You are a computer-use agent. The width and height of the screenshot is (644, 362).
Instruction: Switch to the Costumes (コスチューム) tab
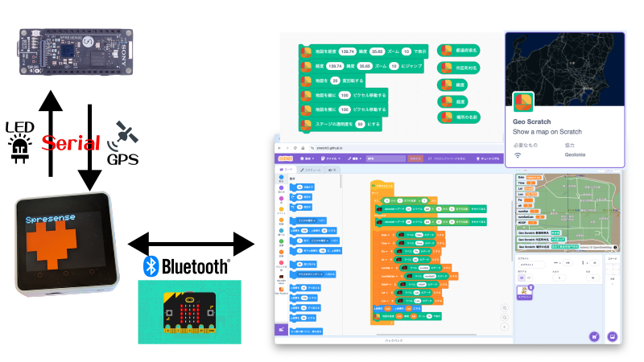pyautogui.click(x=311, y=170)
